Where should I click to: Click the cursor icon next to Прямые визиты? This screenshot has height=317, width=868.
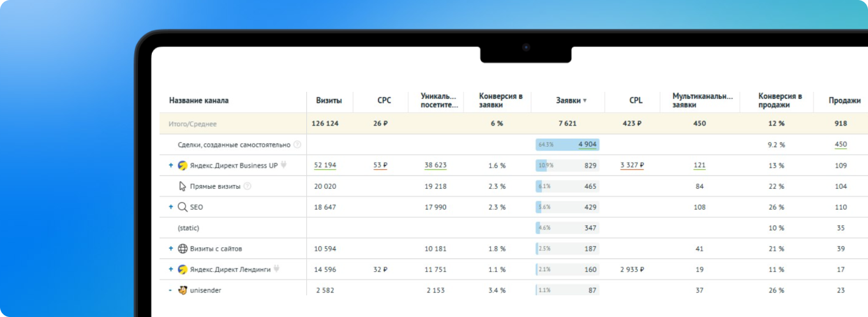click(x=183, y=186)
